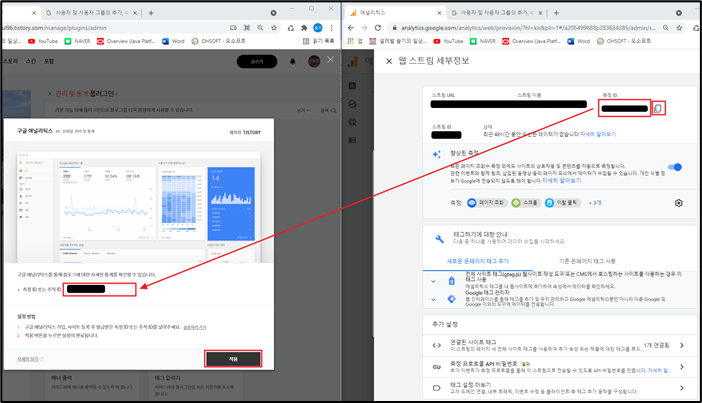Open Overview (Java Platf... bookmark in right browser
This screenshot has height=403, width=702.
coord(531,41)
